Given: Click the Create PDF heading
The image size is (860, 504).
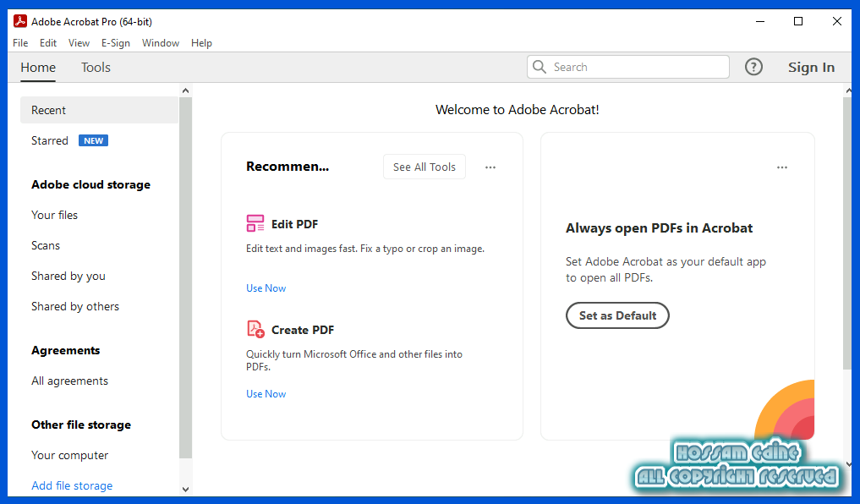Looking at the screenshot, I should click(303, 330).
